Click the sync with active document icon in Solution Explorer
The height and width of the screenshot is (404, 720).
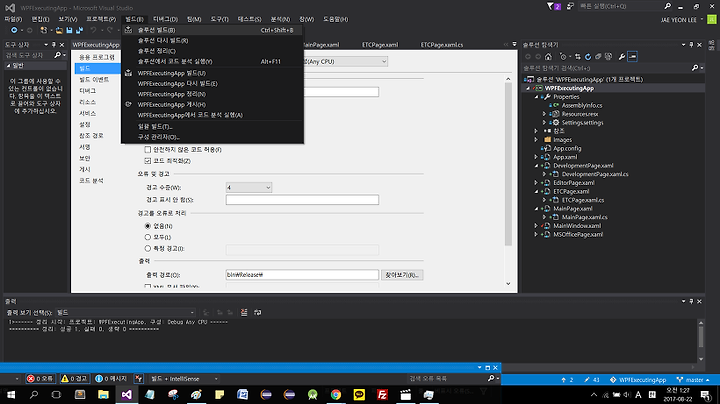tap(578, 56)
